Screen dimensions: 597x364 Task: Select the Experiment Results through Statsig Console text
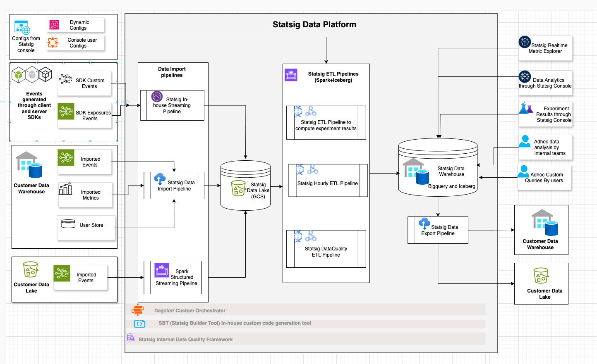pyautogui.click(x=554, y=114)
